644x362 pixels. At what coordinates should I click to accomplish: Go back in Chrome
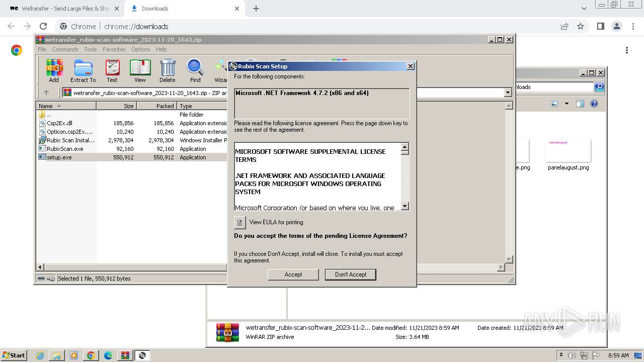coord(11,26)
